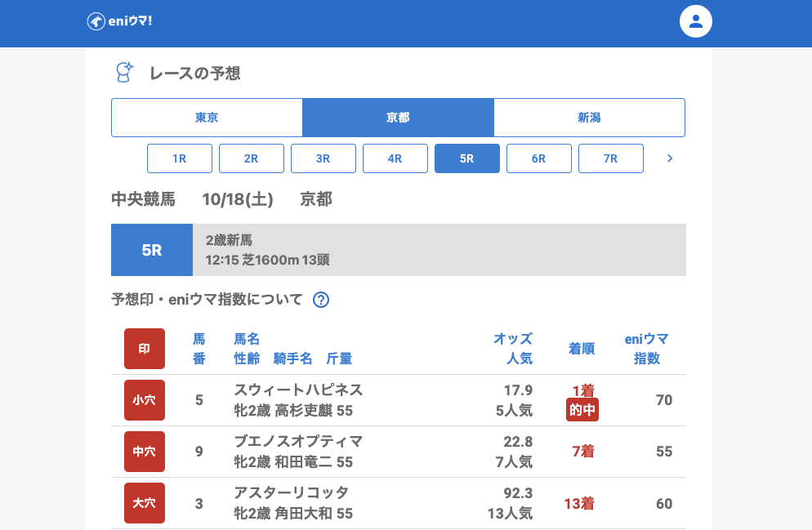Open the help question mark icon
Screen dimensions: 812x530
321,300
